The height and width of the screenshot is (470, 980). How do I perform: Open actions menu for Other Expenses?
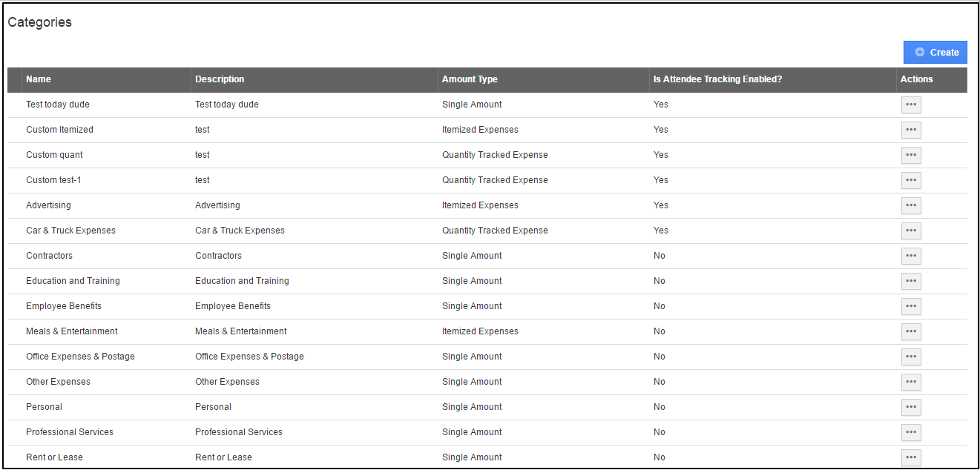[x=911, y=382]
